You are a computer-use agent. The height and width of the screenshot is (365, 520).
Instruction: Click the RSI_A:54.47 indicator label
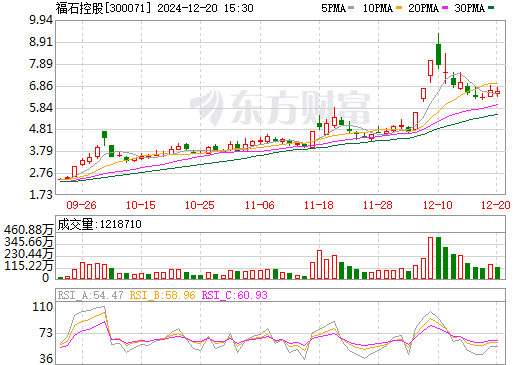(x=90, y=295)
